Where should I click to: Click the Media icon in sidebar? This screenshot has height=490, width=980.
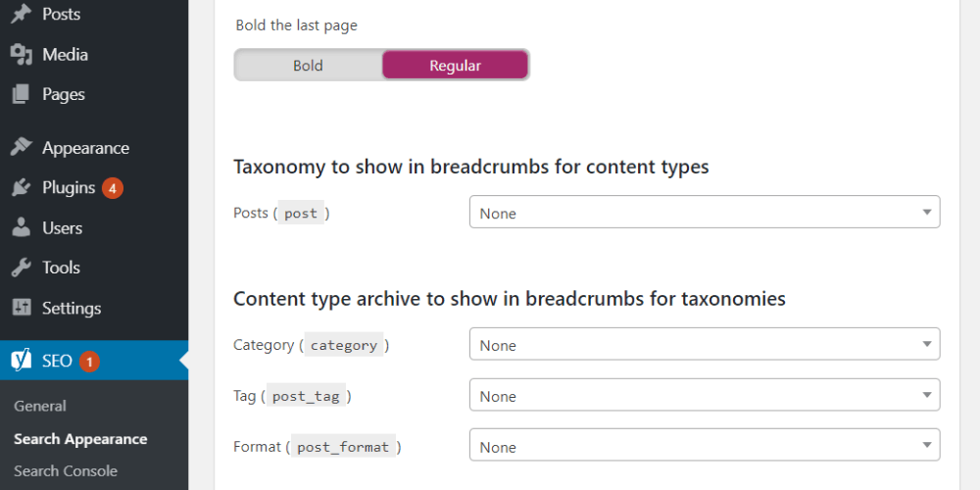(22, 55)
